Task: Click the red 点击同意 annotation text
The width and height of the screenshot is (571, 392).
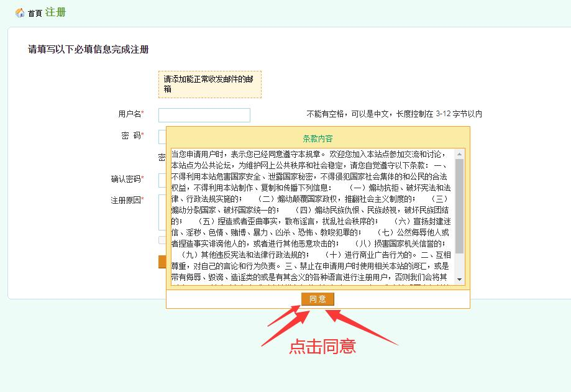Action: click(322, 346)
